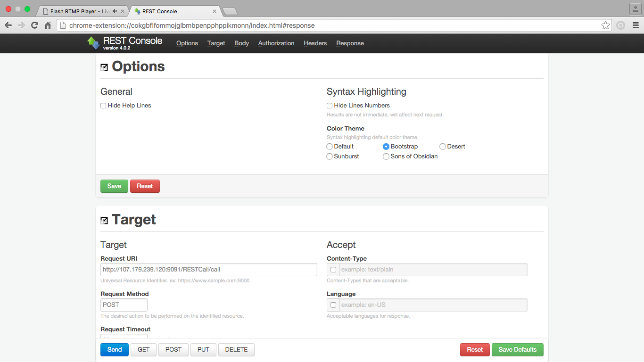Enable Hide Help Lines checkbox
This screenshot has height=362, width=644.
[103, 106]
